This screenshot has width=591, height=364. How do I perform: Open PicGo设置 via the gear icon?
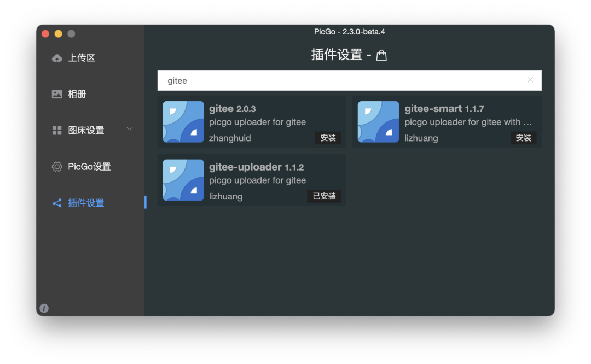pos(57,166)
